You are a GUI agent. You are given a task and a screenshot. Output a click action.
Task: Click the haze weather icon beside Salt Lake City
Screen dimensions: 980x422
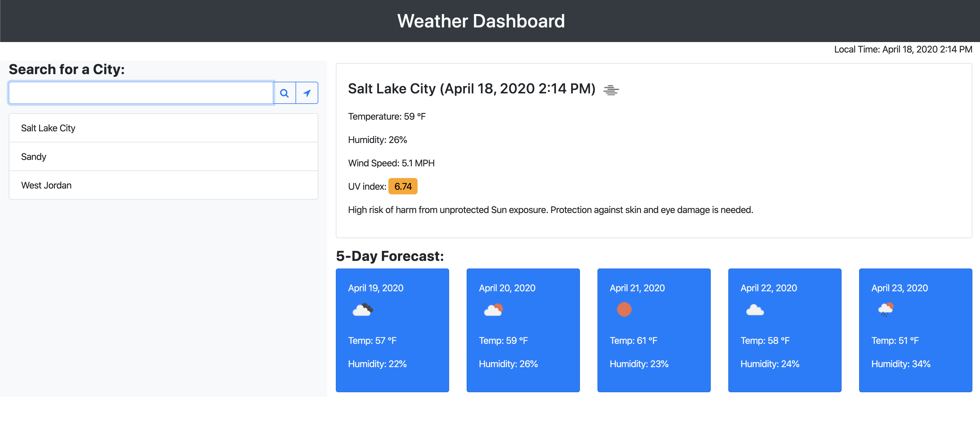point(611,90)
